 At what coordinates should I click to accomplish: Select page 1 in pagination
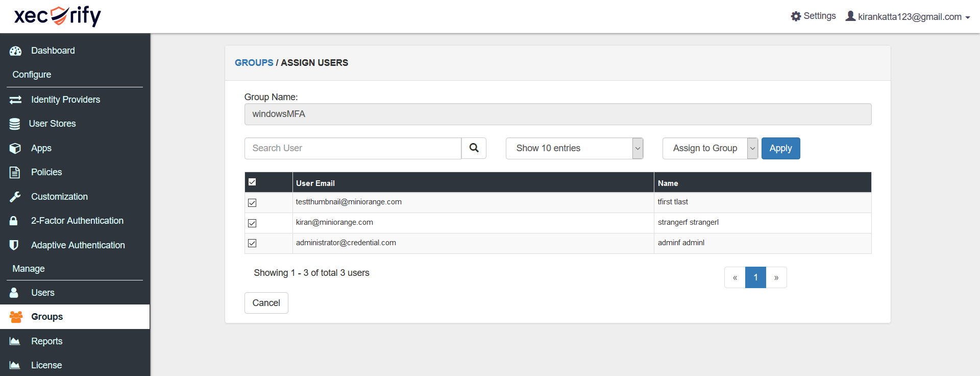756,277
